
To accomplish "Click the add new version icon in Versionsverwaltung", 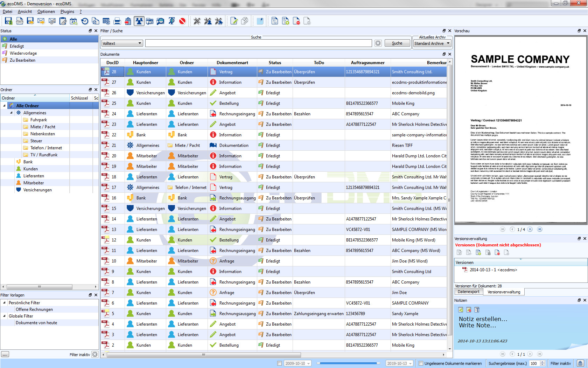I will (478, 252).
